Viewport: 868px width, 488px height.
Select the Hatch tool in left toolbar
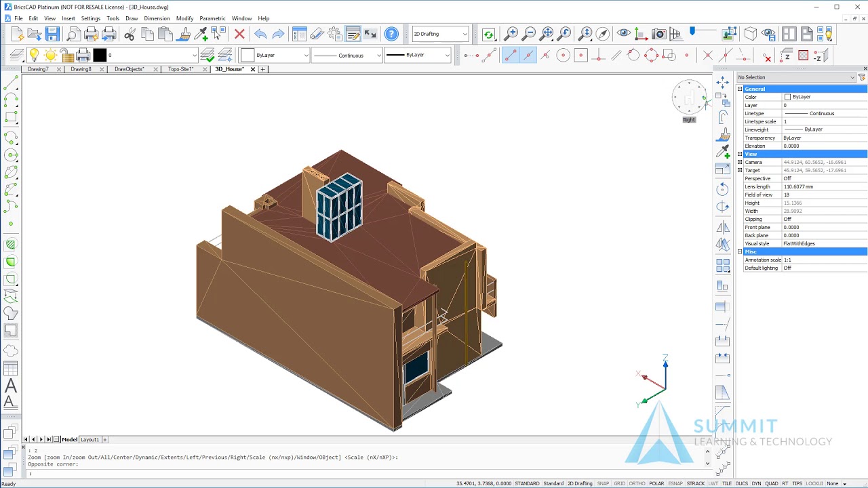pos(11,245)
